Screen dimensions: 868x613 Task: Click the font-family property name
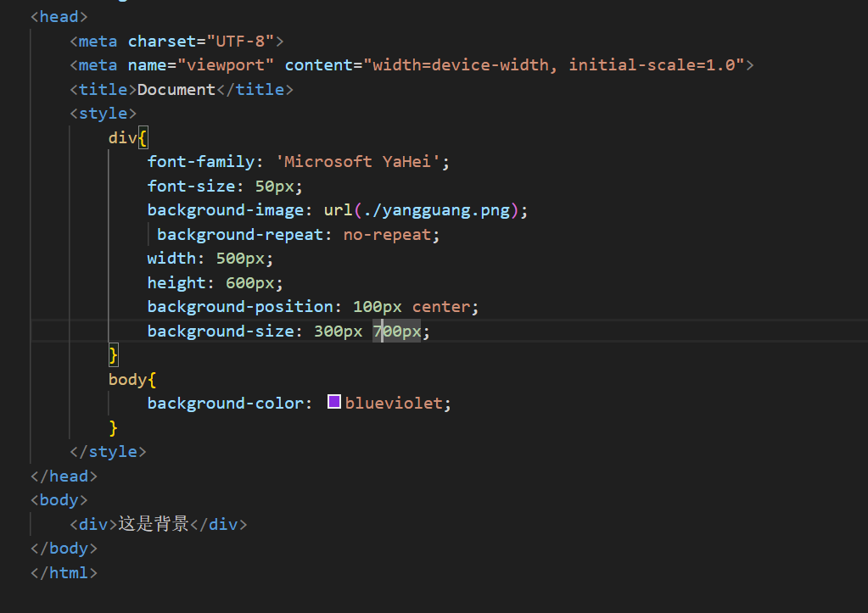(201, 162)
